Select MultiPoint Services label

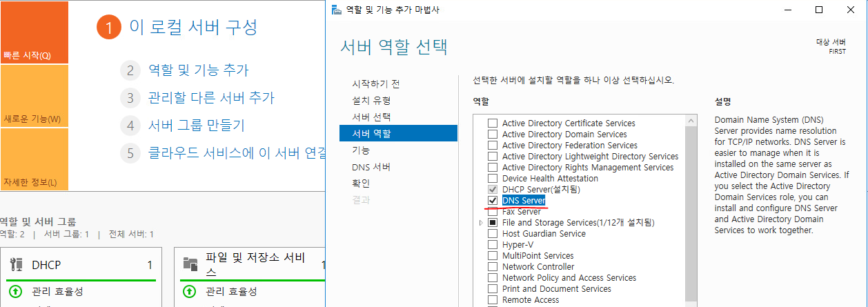pyautogui.click(x=538, y=256)
